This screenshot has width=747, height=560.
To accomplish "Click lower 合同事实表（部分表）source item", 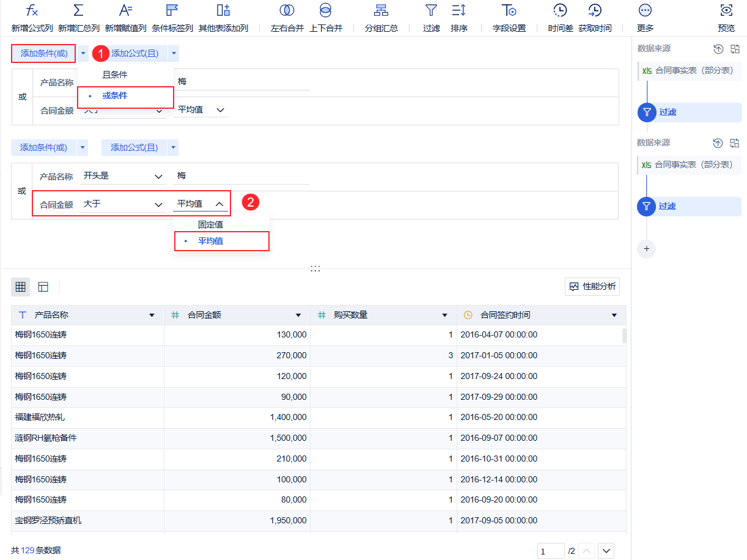I will pos(690,165).
